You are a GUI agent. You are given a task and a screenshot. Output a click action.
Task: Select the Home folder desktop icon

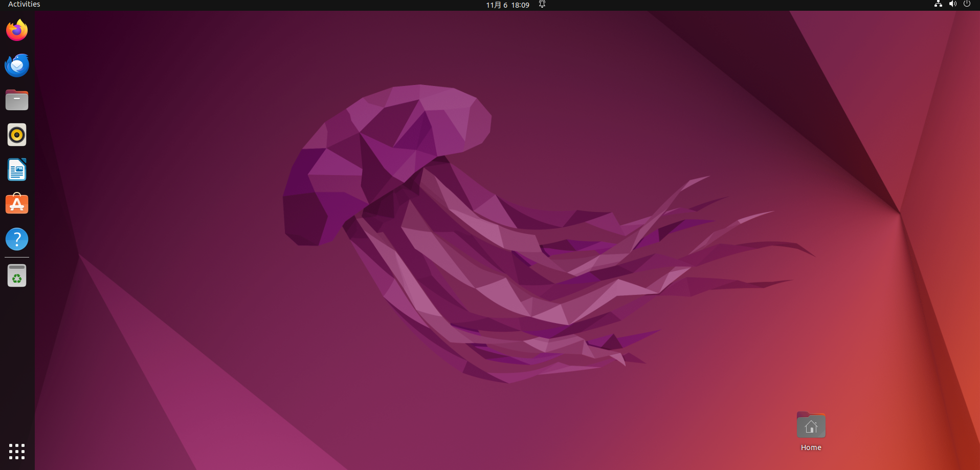point(811,425)
